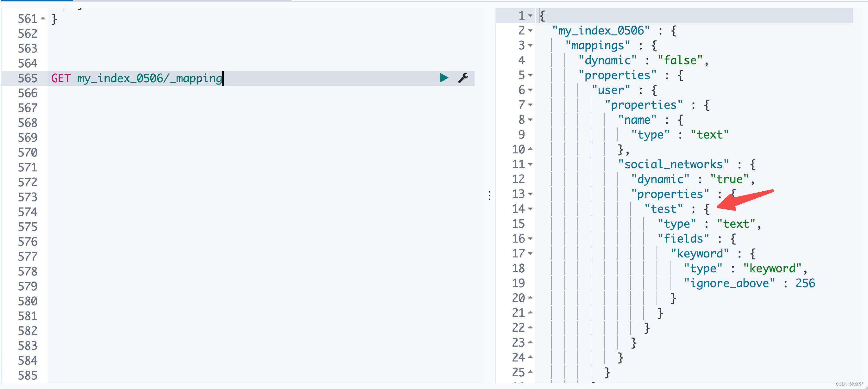Click closing fold marker at line 23
Screen dimensions: 868x389
(x=530, y=342)
